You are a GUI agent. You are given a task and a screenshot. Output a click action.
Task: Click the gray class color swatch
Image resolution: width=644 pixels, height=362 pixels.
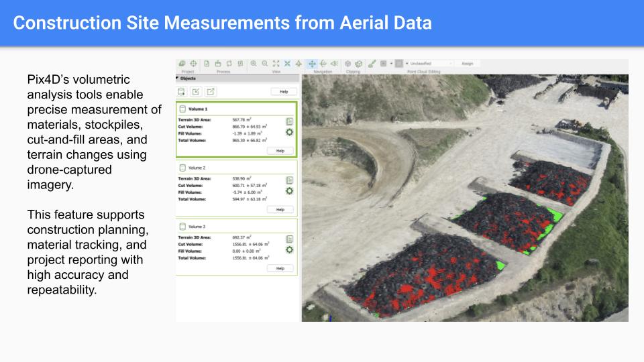tap(398, 64)
